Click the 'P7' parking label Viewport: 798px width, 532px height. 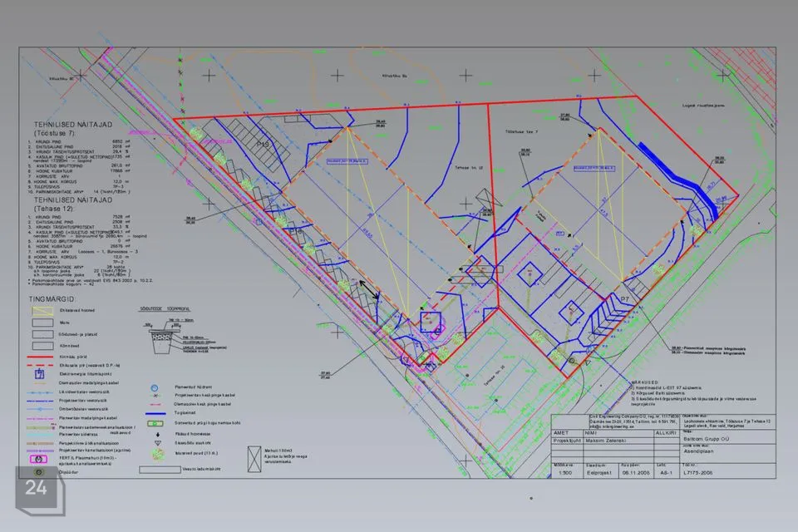coord(625,299)
